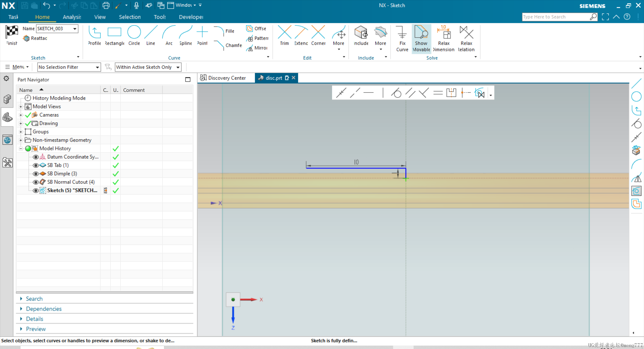Click the Chamfer tool
The width and height of the screenshot is (644, 349).
(x=227, y=45)
